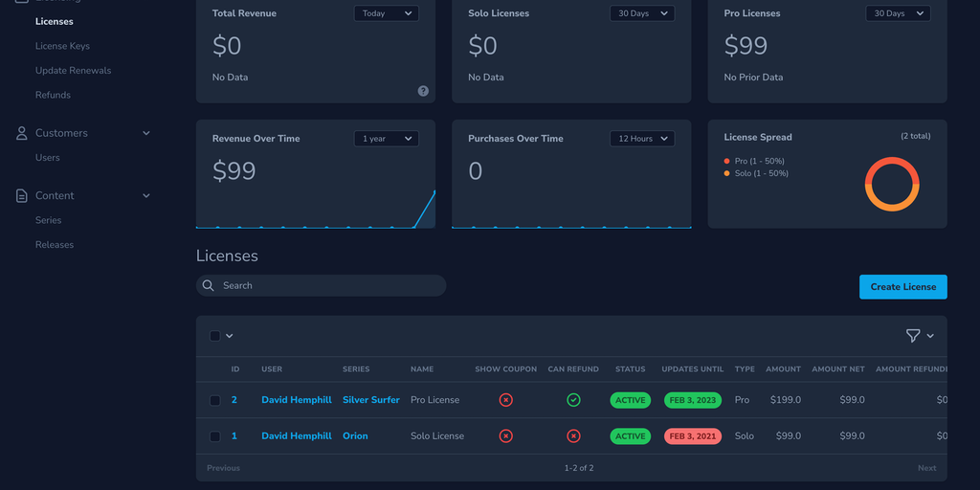
Task: Click the filter funnel icon
Action: pos(913,336)
